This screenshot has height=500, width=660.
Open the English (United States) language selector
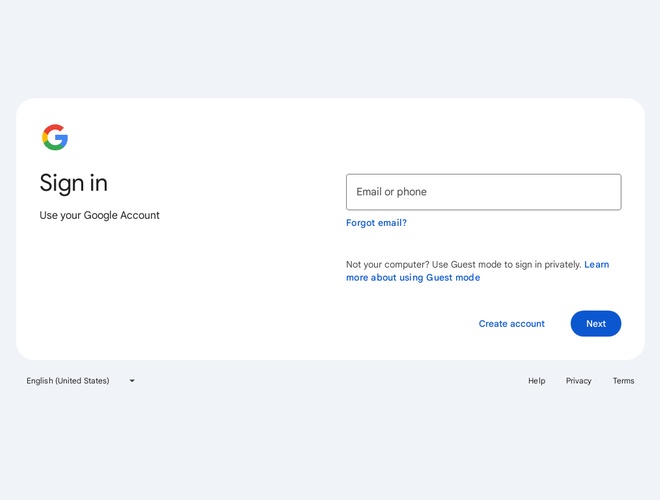[x=68, y=381]
